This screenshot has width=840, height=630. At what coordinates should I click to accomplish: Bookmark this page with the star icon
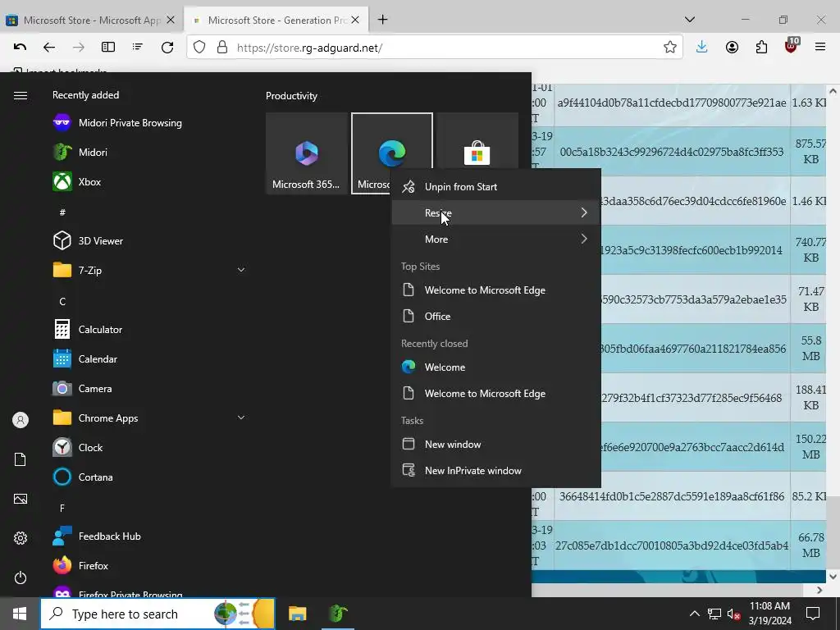[x=669, y=47]
